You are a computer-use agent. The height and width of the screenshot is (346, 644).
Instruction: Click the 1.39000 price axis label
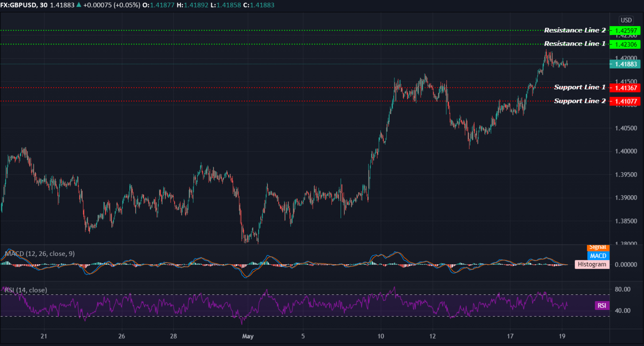tap(626, 198)
